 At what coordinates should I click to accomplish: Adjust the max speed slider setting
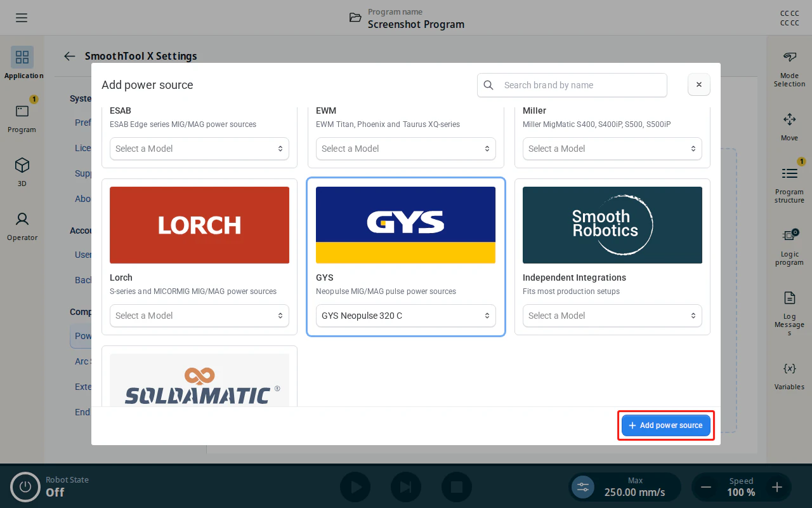pos(583,487)
